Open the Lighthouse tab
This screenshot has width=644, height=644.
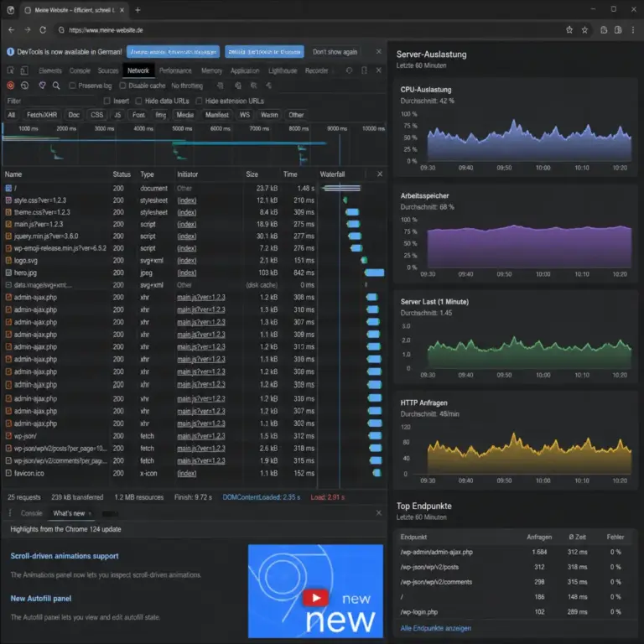(x=283, y=70)
